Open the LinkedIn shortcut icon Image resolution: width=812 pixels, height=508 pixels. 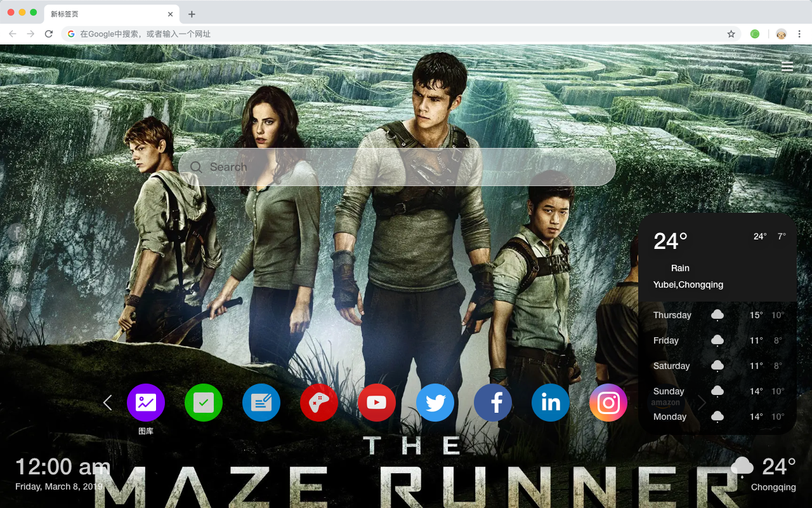coord(551,403)
